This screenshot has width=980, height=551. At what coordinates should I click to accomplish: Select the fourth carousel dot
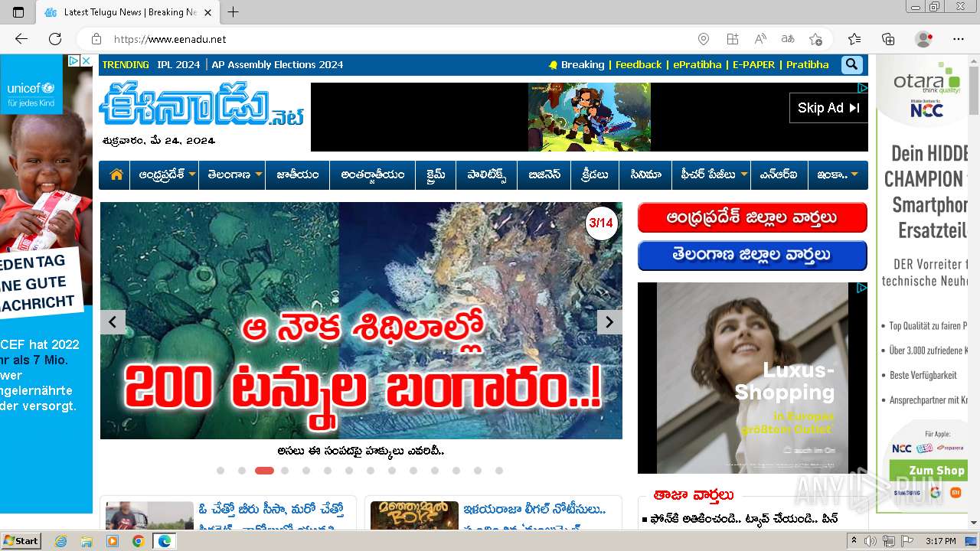click(x=285, y=471)
